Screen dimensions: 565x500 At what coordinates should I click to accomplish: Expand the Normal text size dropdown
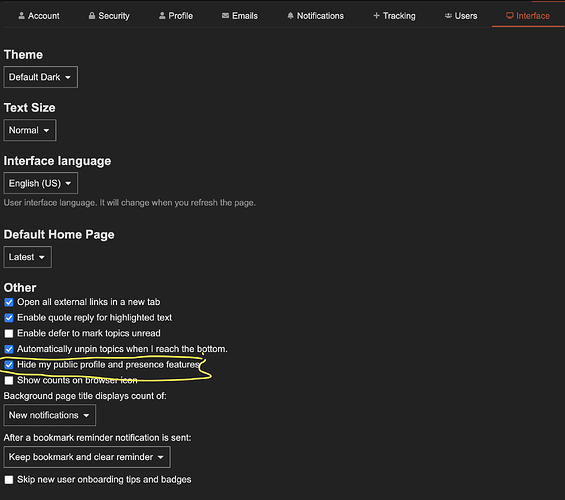(x=30, y=130)
